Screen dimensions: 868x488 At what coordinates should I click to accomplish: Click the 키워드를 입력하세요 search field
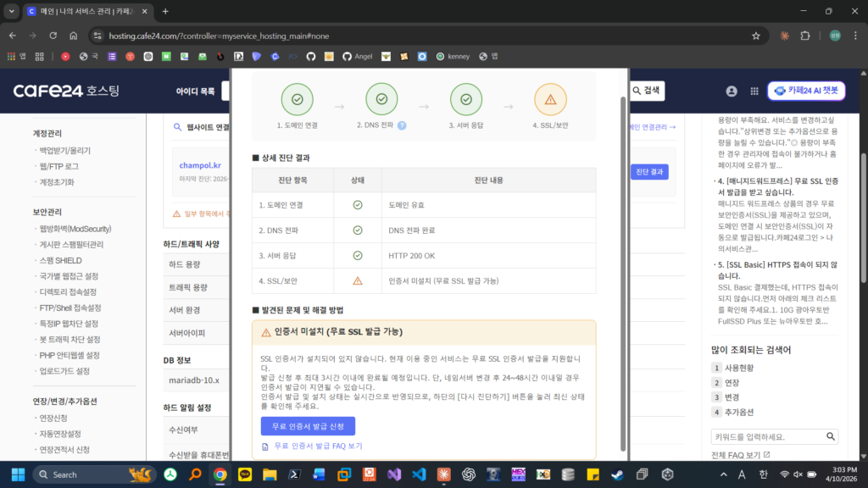768,436
